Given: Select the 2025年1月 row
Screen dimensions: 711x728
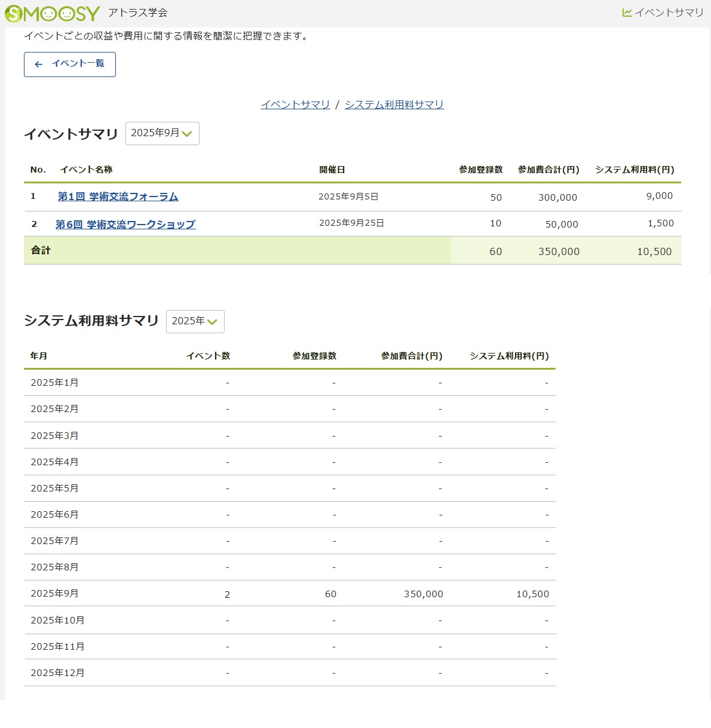Looking at the screenshot, I should pyautogui.click(x=54, y=383).
